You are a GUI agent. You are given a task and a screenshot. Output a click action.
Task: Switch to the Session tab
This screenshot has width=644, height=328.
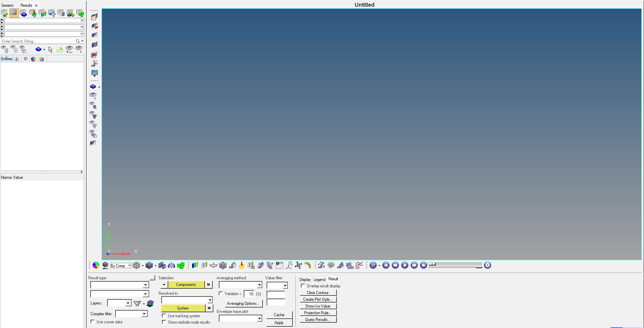(8, 5)
